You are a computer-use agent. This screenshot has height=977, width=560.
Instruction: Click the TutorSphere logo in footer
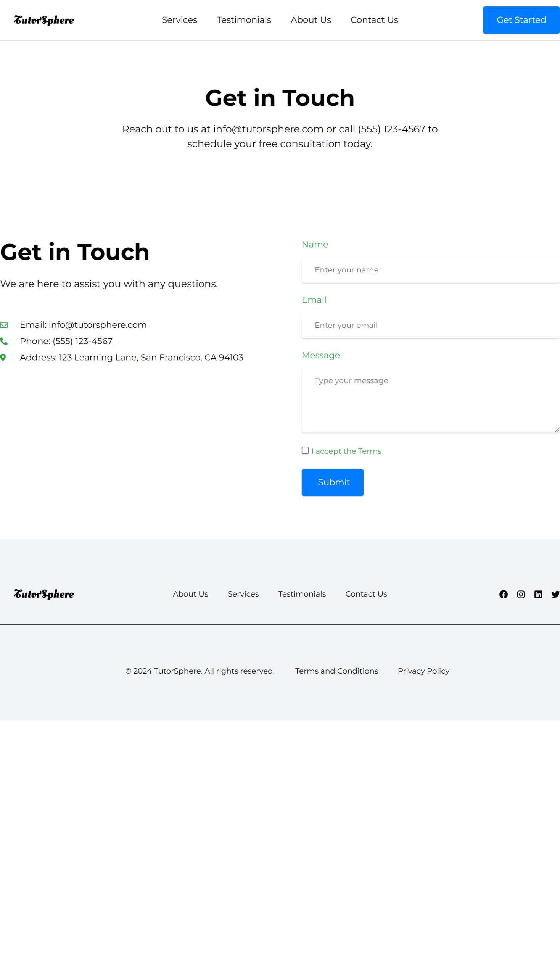44,594
